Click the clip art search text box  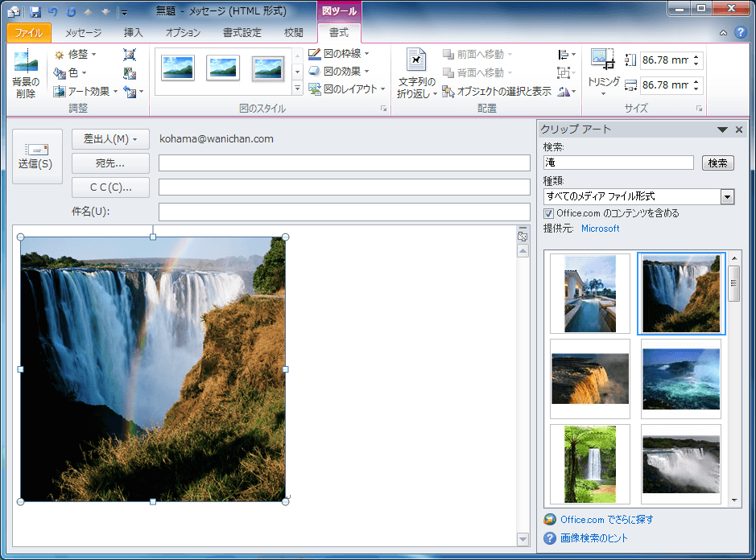click(x=618, y=163)
